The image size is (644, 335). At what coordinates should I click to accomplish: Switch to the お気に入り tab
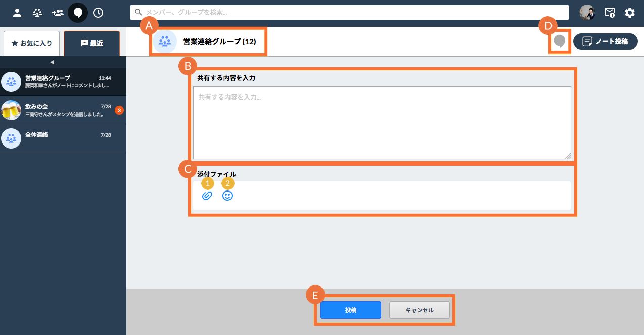[31, 43]
